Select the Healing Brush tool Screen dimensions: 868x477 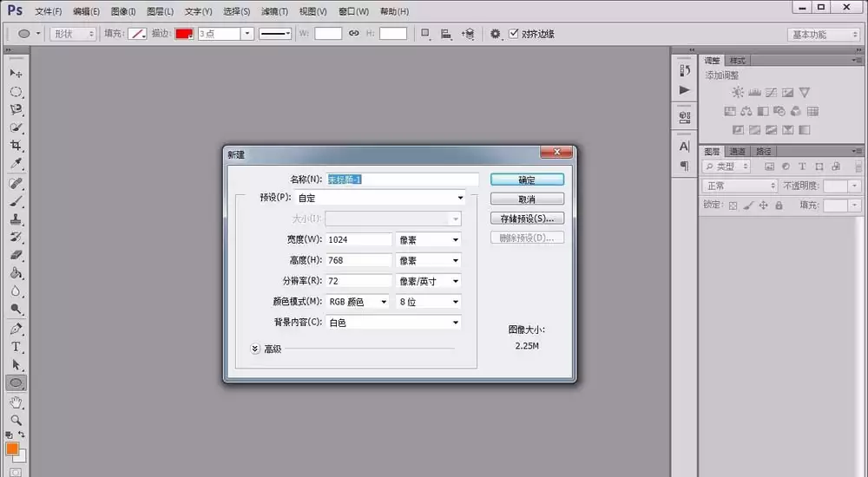coord(16,183)
